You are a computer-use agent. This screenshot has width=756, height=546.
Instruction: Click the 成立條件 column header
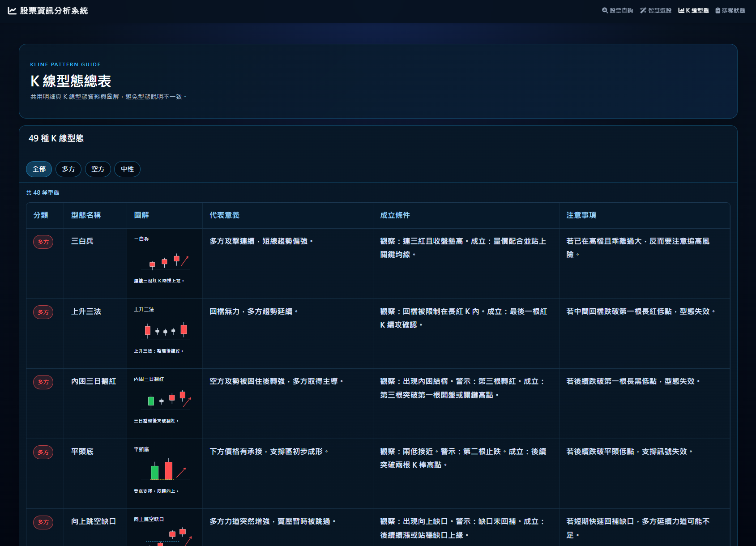click(395, 215)
